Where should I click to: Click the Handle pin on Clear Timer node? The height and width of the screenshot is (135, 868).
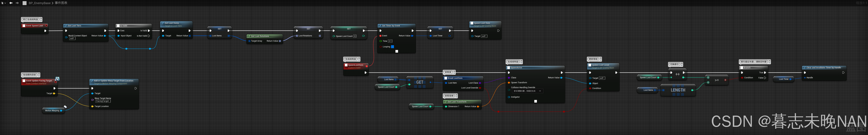pos(805,78)
